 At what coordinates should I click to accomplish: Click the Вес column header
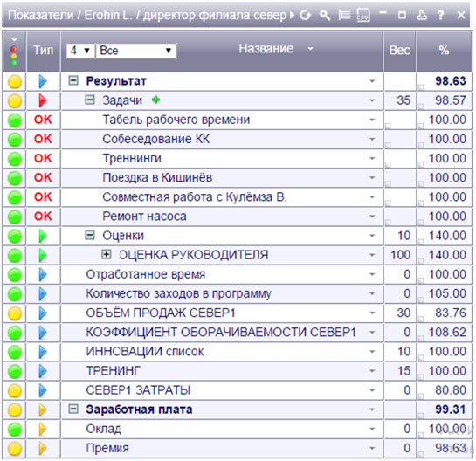(x=399, y=51)
